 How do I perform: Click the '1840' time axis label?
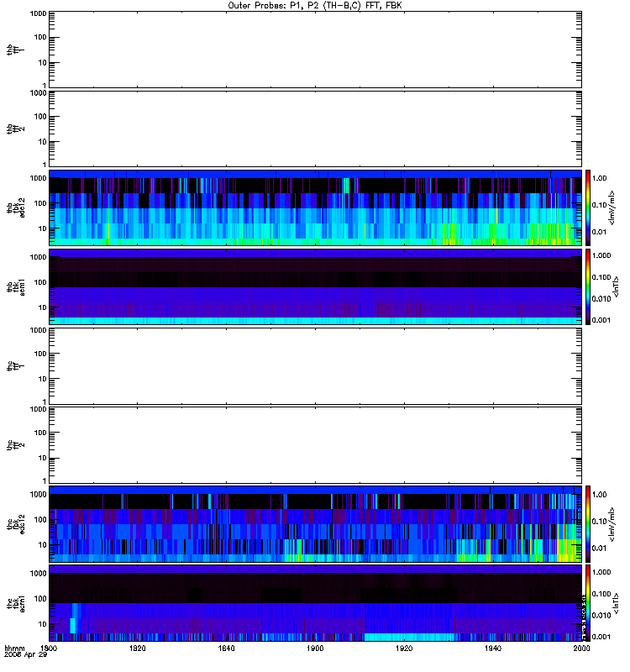[226, 648]
